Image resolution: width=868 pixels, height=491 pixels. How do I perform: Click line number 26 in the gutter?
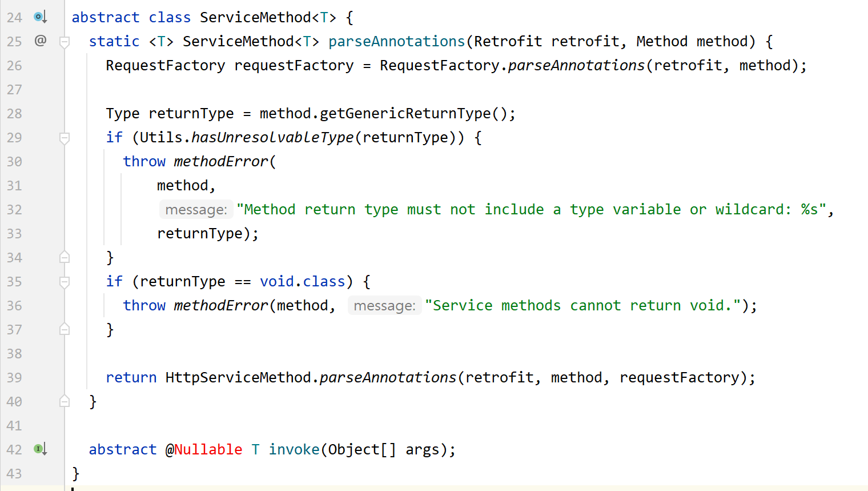(x=14, y=66)
